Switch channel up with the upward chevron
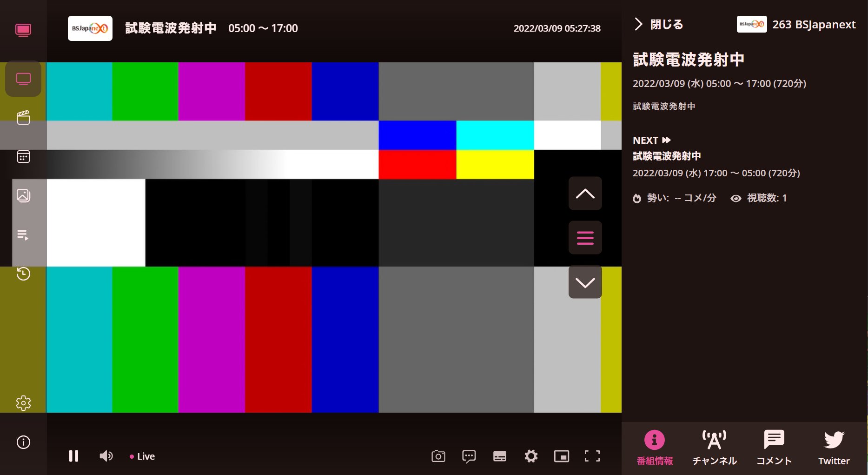Image resolution: width=868 pixels, height=475 pixels. tap(585, 193)
